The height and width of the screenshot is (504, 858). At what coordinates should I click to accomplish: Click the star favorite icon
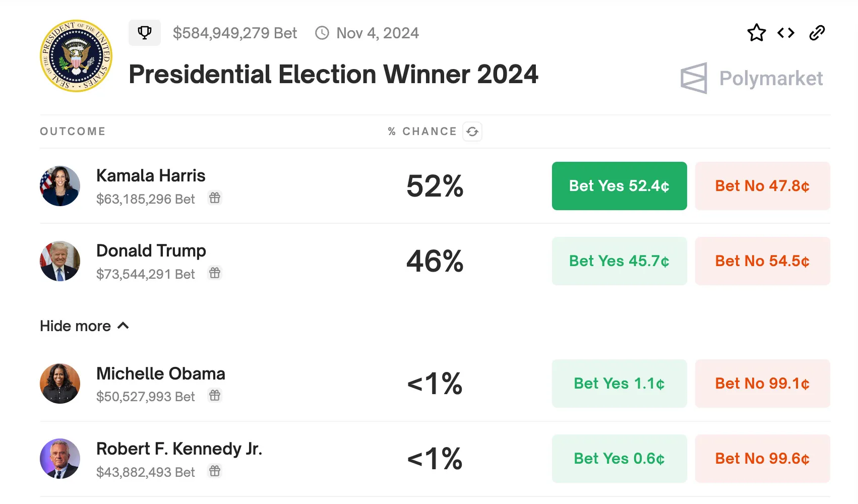coord(756,33)
